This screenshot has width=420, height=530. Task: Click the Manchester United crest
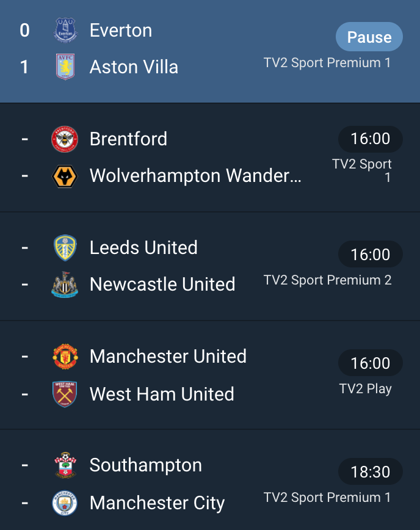65,356
